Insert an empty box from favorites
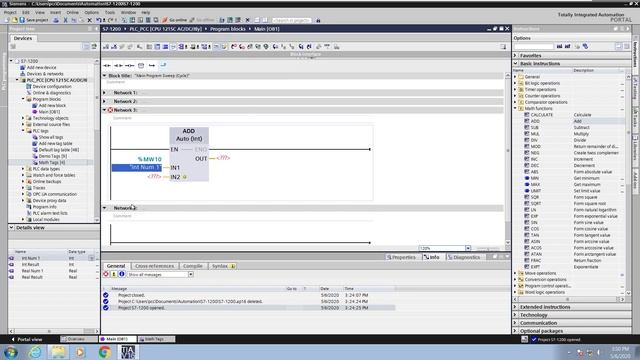Image resolution: width=640 pixels, height=360 pixels. tap(141, 65)
